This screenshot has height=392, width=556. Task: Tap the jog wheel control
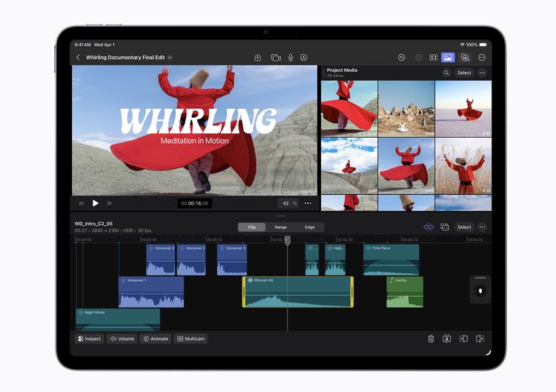tap(480, 290)
